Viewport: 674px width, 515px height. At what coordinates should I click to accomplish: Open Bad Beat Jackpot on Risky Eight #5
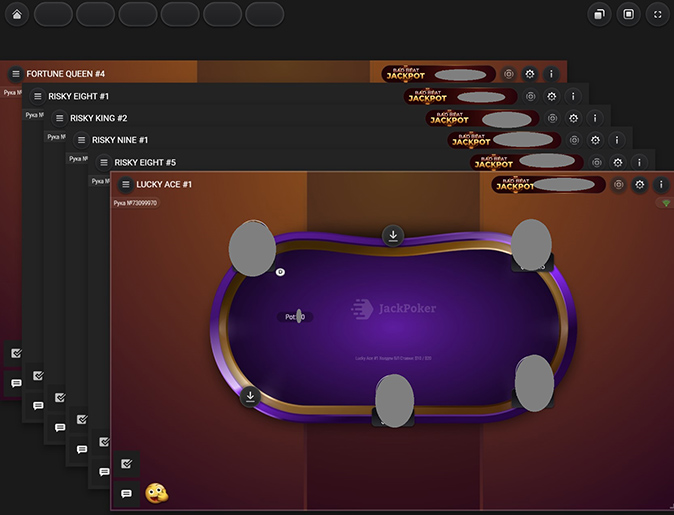pyautogui.click(x=527, y=162)
